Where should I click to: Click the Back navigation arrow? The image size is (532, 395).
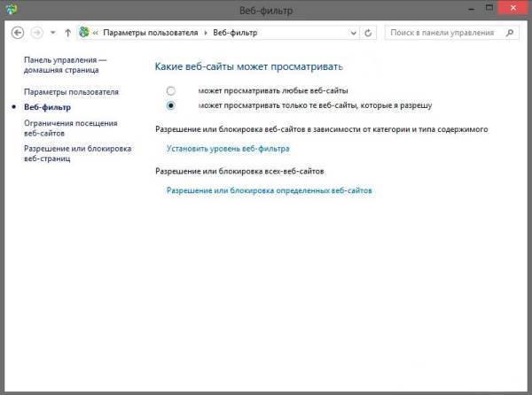17,33
